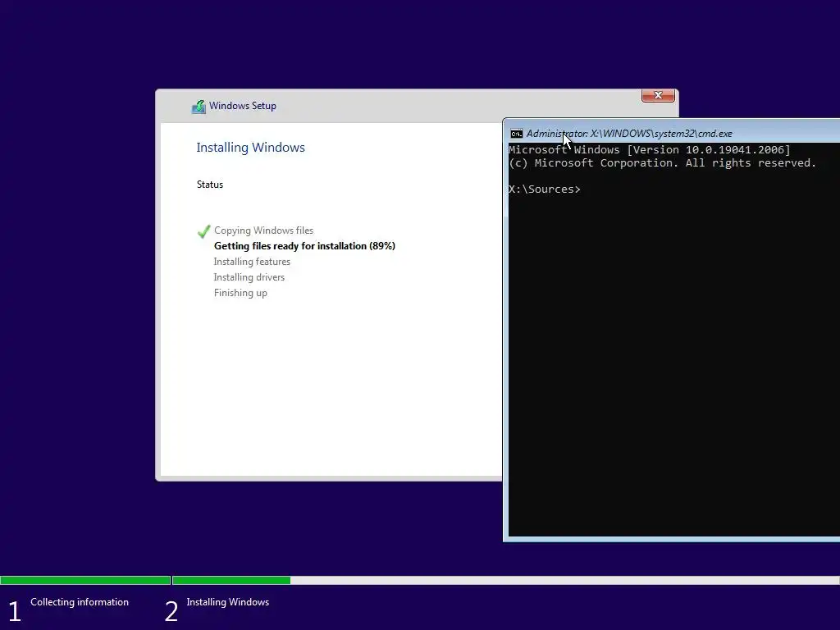Click the Microsoft Windows version line in cmd
840x630 pixels.
[650, 150]
